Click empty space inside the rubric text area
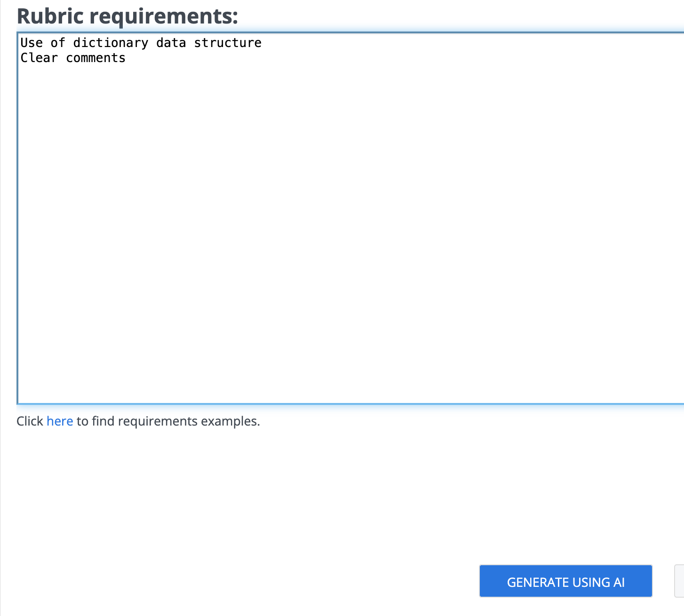The height and width of the screenshot is (616, 684). click(x=350, y=235)
